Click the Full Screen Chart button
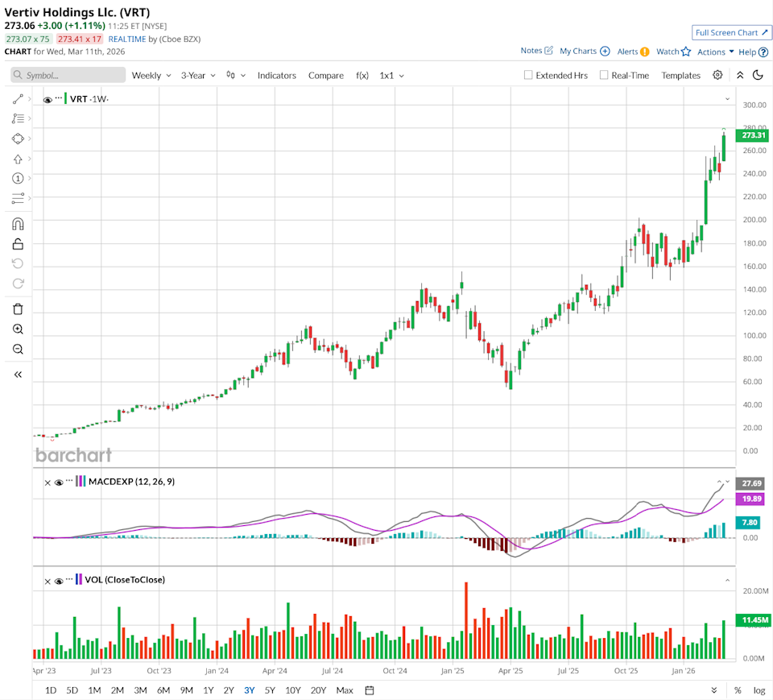773x700 pixels. click(731, 33)
